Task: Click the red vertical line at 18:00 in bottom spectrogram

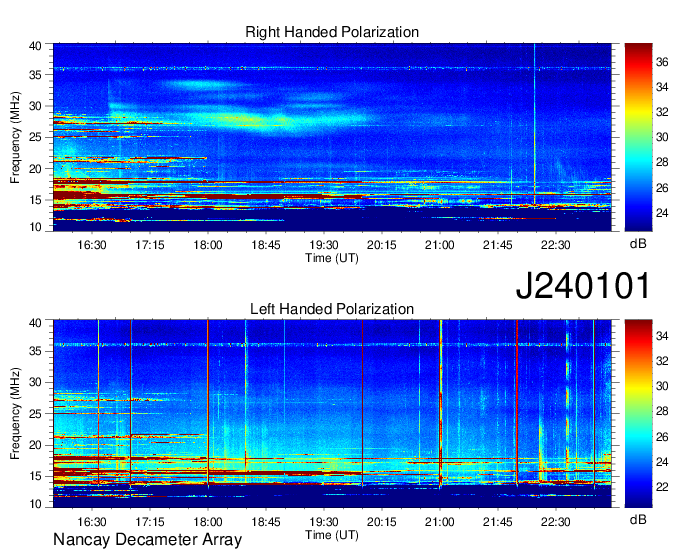Action: coord(208,401)
